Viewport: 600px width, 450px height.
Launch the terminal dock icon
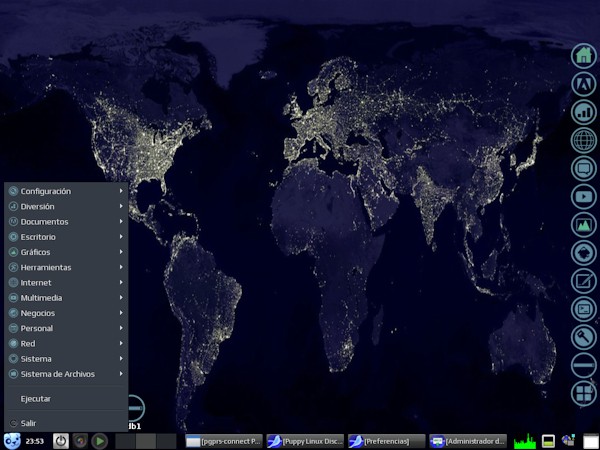(584, 309)
